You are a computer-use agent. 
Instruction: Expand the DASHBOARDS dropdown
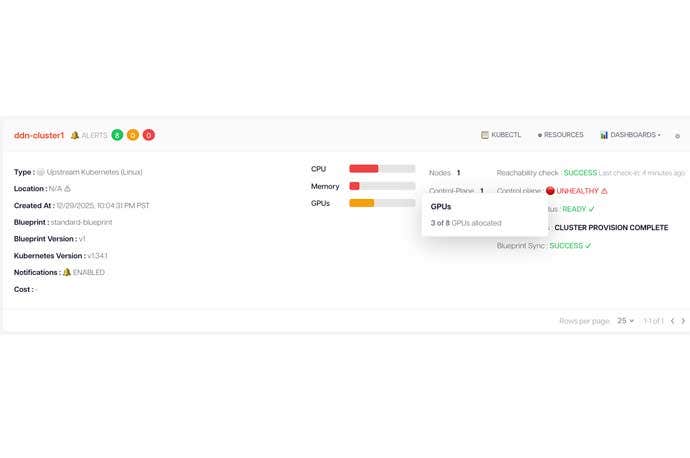tap(630, 134)
